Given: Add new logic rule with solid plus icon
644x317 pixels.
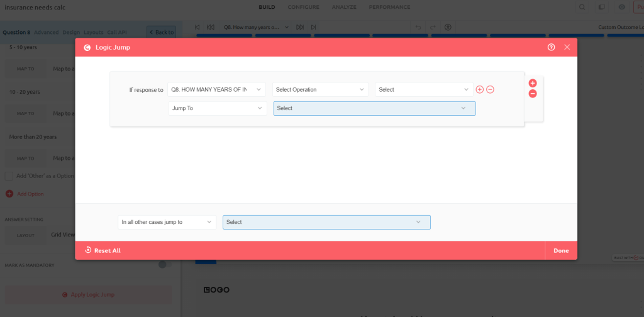Looking at the screenshot, I should [x=533, y=83].
